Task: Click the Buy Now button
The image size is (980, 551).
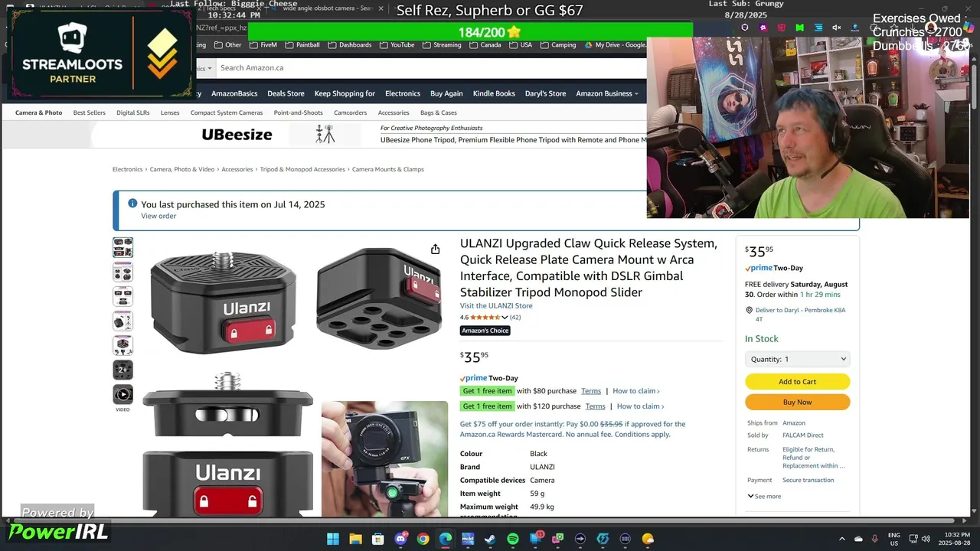Action: [797, 402]
